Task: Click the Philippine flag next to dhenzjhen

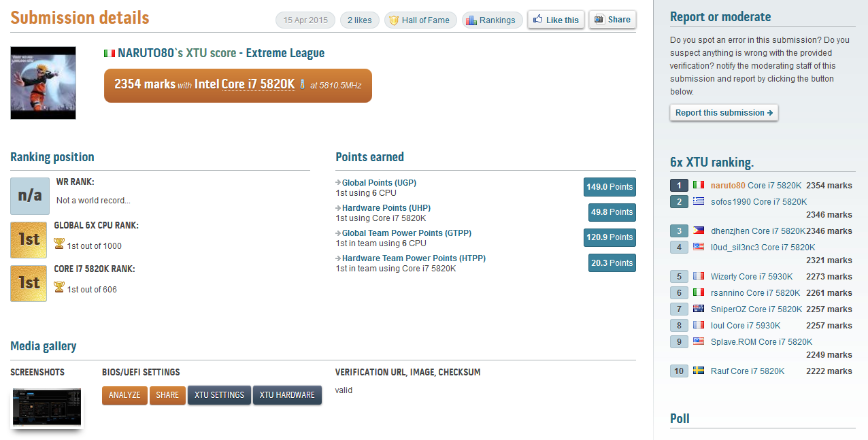Action: pos(699,231)
